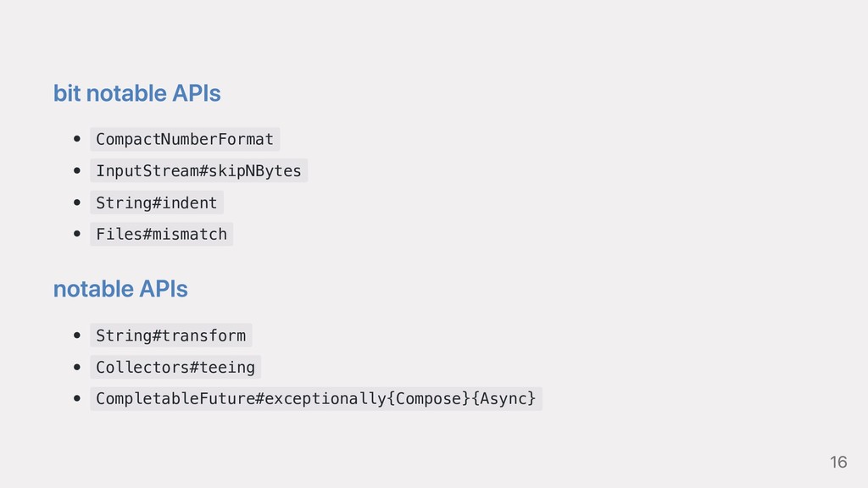Click the Collectors#teeing code label
868x488 pixels.
175,367
